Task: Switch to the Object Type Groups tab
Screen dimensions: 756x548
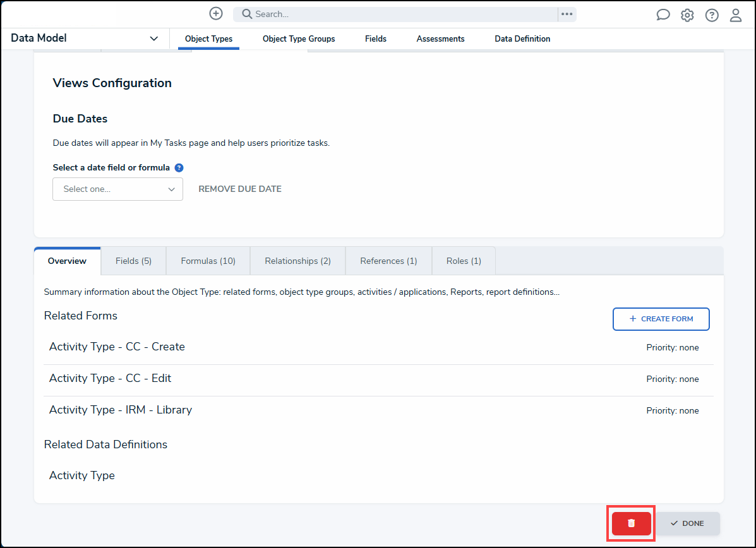Action: (299, 39)
